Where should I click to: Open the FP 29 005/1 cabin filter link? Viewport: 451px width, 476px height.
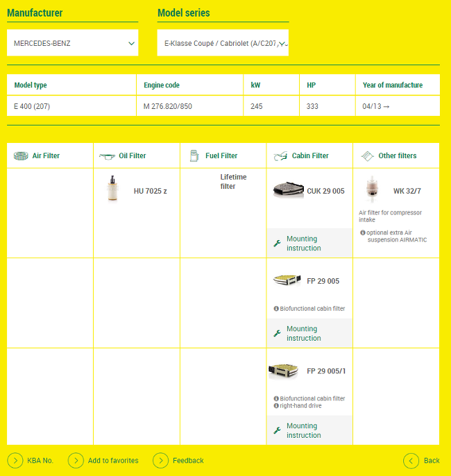[326, 371]
